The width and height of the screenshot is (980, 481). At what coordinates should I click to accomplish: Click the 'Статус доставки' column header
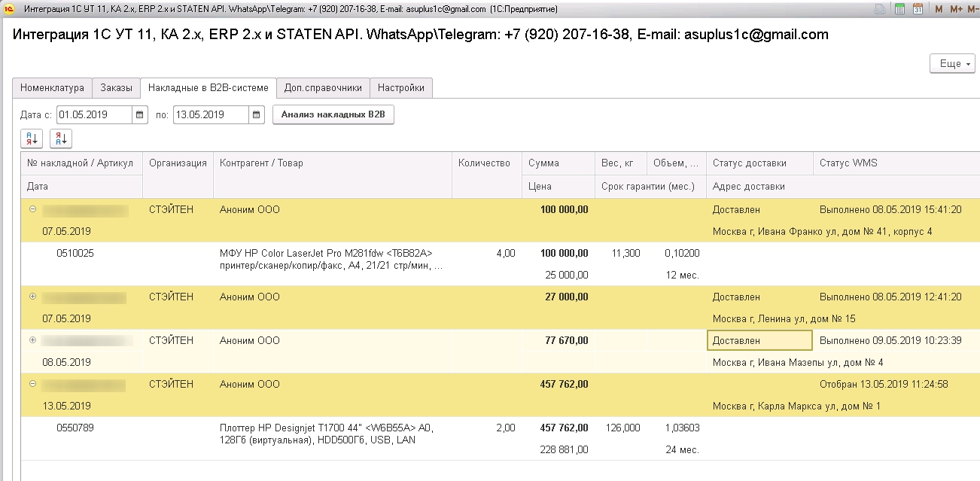pos(759,163)
